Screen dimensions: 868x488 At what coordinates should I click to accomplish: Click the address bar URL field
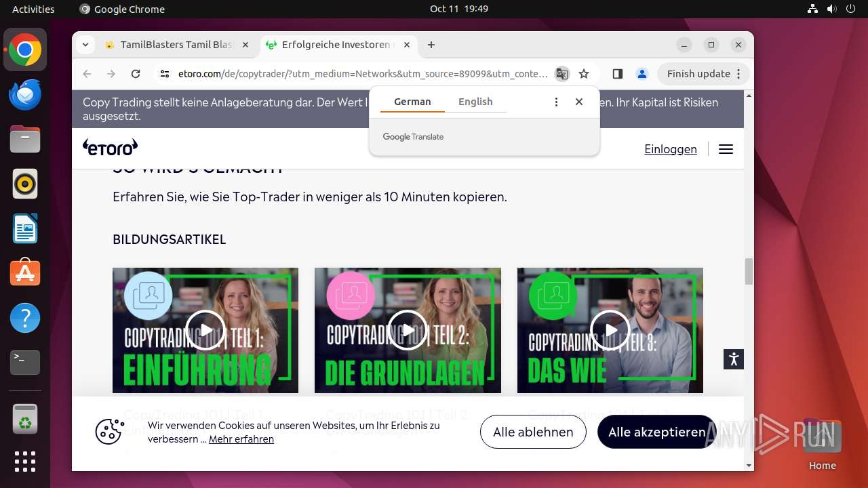click(363, 74)
